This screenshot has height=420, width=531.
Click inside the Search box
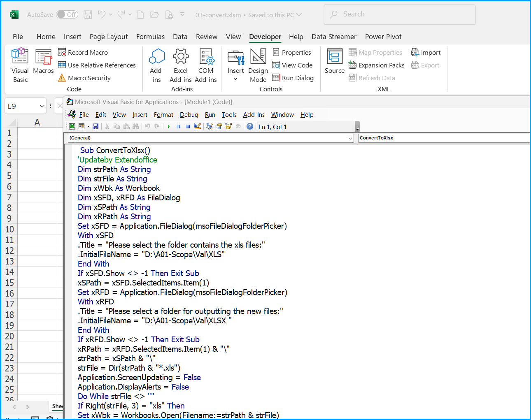click(x=398, y=14)
